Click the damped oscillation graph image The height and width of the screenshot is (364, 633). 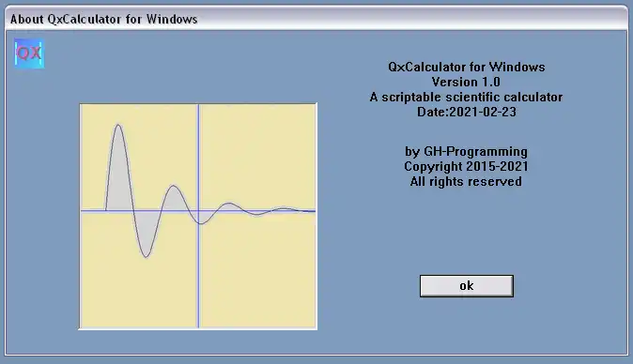point(198,216)
